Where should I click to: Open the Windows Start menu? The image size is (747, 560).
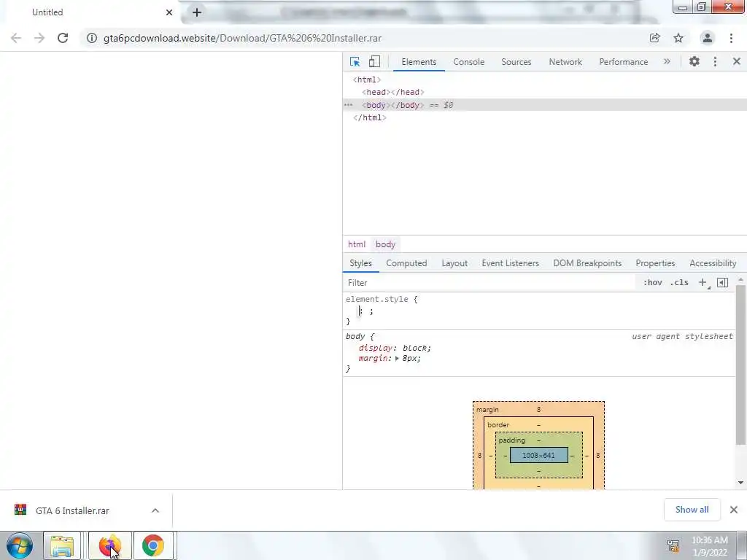tap(20, 545)
